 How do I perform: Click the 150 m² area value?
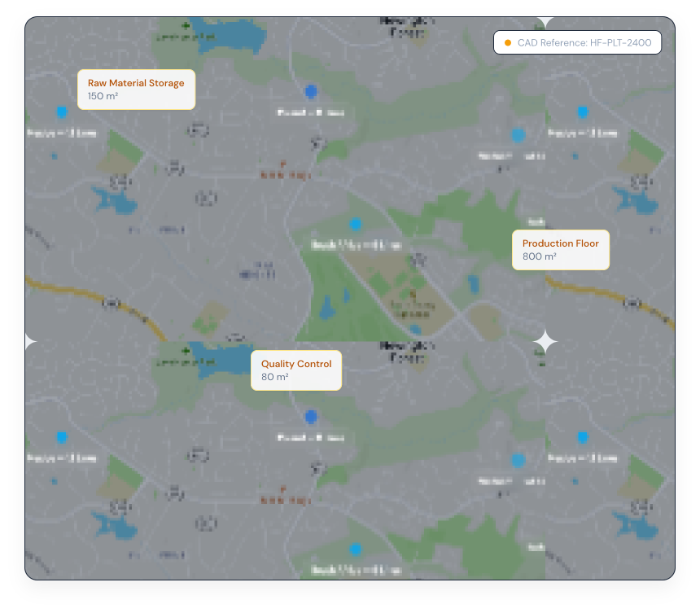coord(103,96)
